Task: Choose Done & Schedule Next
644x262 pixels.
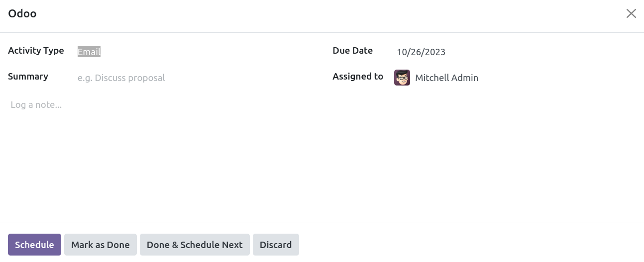Action: (195, 245)
